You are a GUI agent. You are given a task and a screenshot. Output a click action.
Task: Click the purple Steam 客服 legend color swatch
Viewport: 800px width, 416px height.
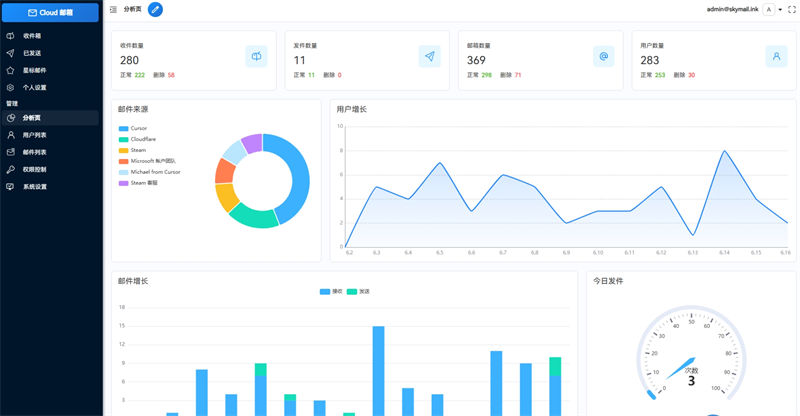point(124,183)
